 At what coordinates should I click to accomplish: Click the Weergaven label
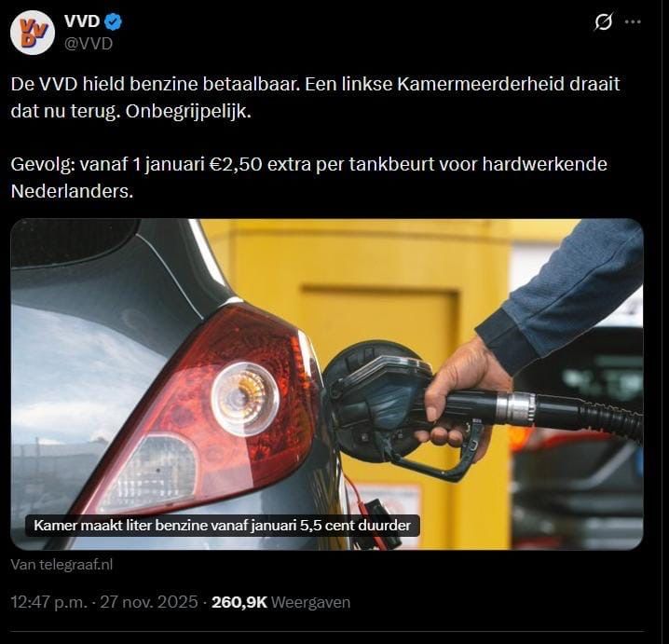311,602
